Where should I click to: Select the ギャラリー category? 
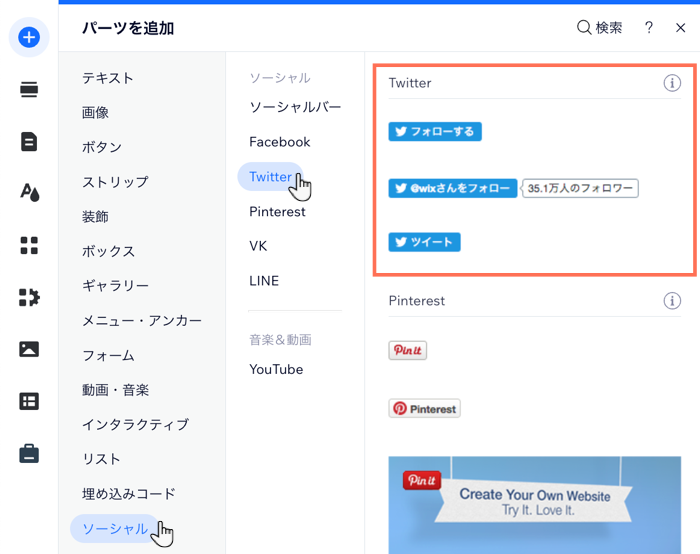point(115,286)
